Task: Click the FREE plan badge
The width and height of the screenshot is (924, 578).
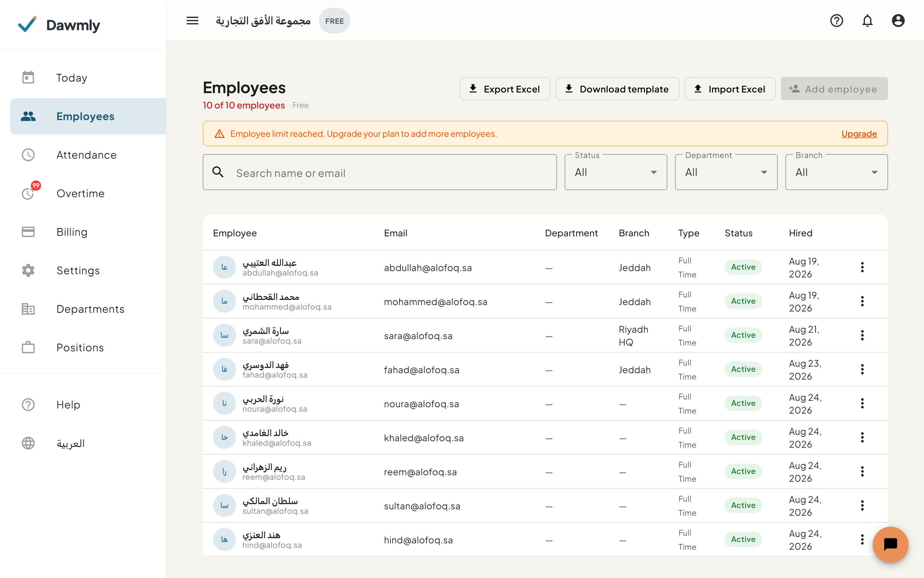Action: (335, 21)
